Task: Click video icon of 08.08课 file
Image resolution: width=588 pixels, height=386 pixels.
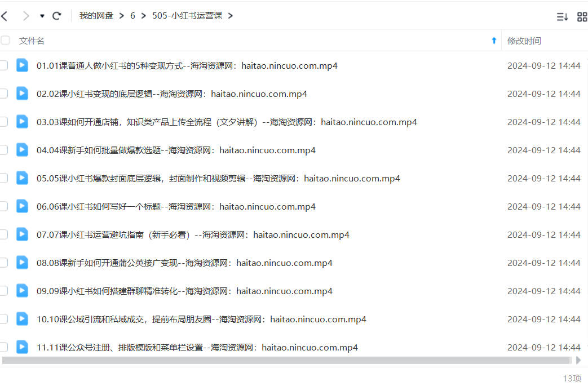Action: click(22, 263)
